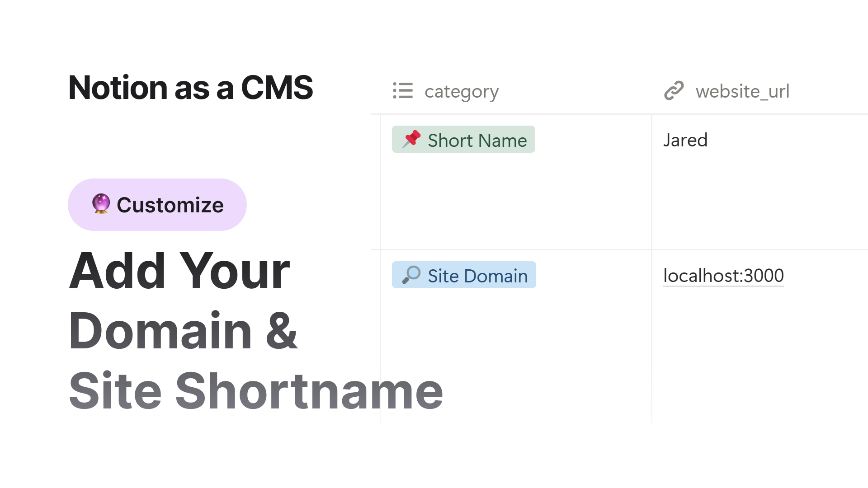868x488 pixels.
Task: Click the link icon beside website_url
Action: click(x=674, y=90)
